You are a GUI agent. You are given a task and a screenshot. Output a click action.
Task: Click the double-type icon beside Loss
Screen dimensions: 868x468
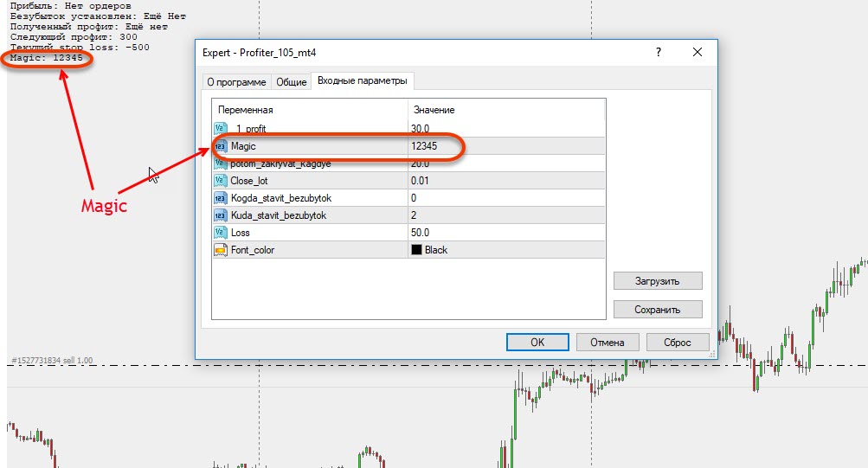point(221,233)
